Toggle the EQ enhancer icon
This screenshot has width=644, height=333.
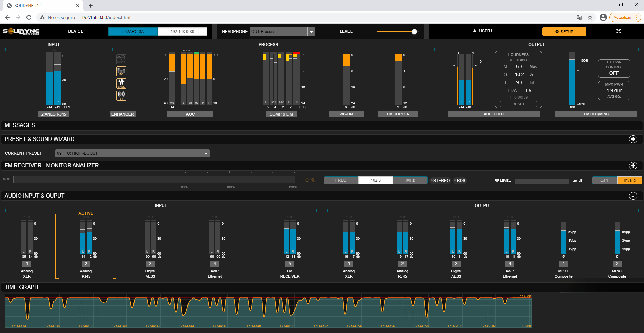121,71
